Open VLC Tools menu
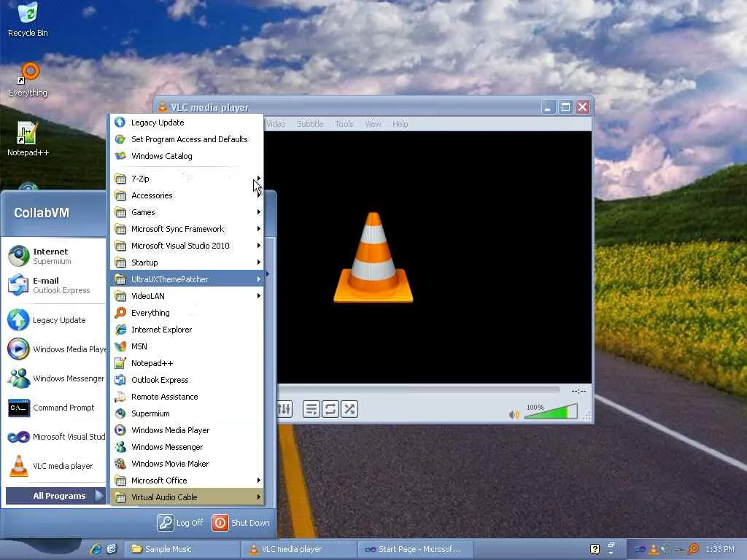The width and height of the screenshot is (747, 560). [344, 124]
